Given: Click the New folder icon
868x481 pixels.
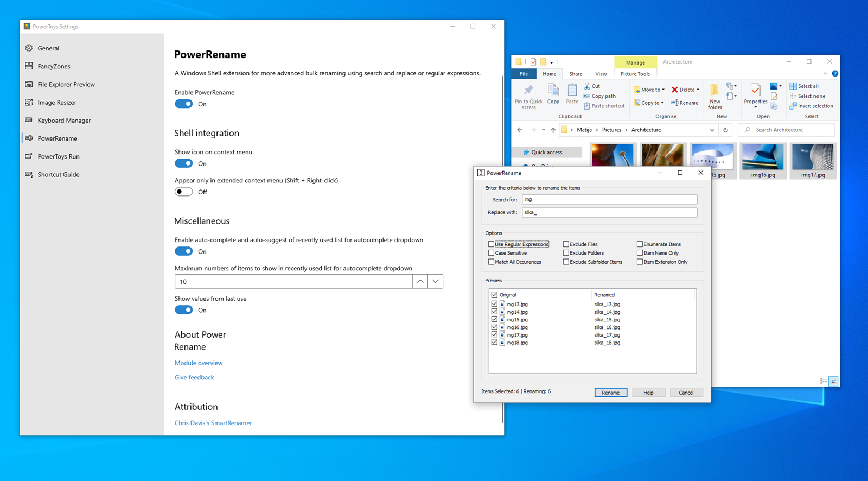Looking at the screenshot, I should pyautogui.click(x=714, y=90).
